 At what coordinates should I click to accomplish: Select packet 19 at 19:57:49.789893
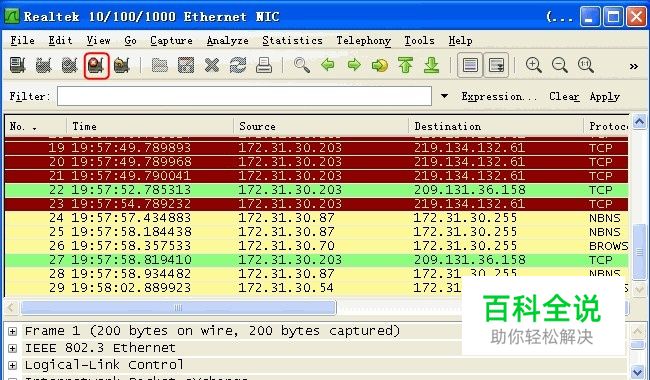pos(316,148)
